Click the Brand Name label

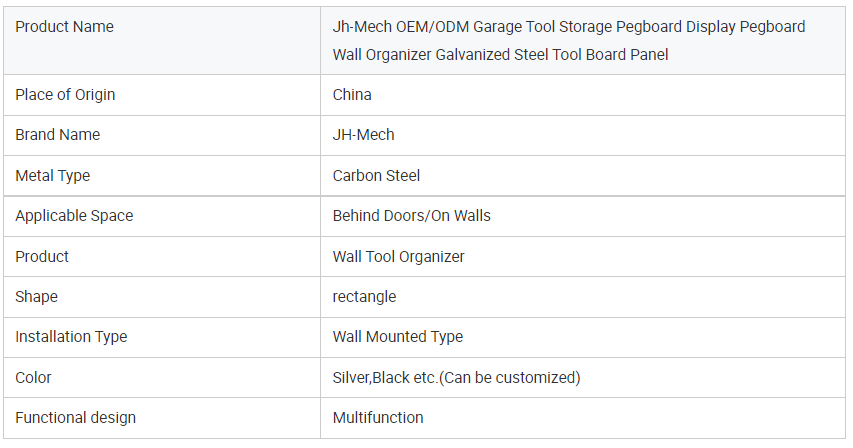58,135
